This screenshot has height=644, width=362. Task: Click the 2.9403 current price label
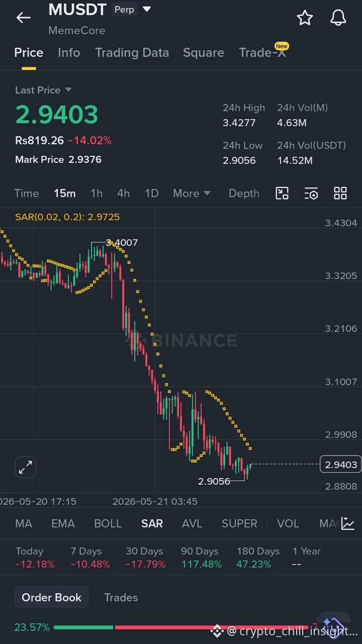click(341, 465)
